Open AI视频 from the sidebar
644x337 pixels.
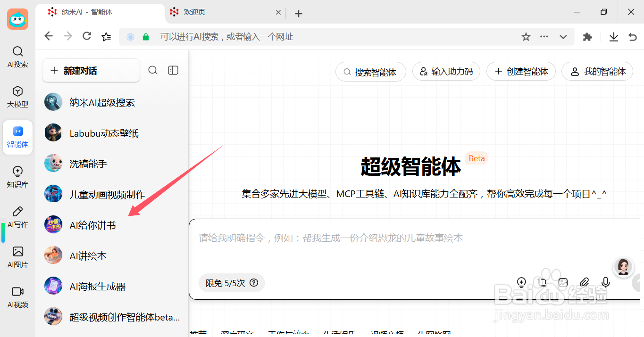click(x=17, y=297)
